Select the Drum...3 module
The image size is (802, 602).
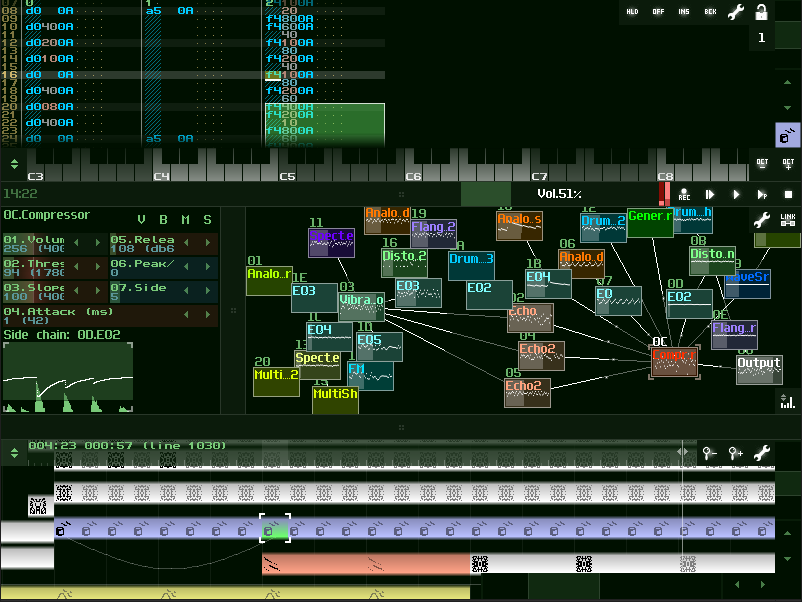pos(471,265)
